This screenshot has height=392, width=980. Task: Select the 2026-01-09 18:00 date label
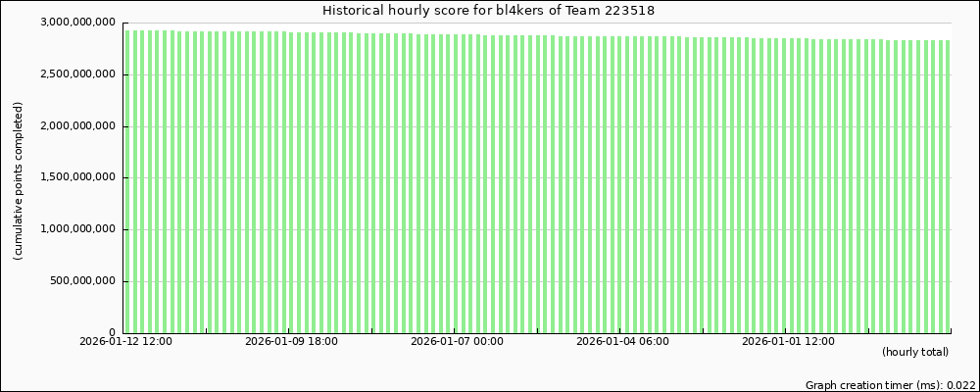pyautogui.click(x=291, y=342)
